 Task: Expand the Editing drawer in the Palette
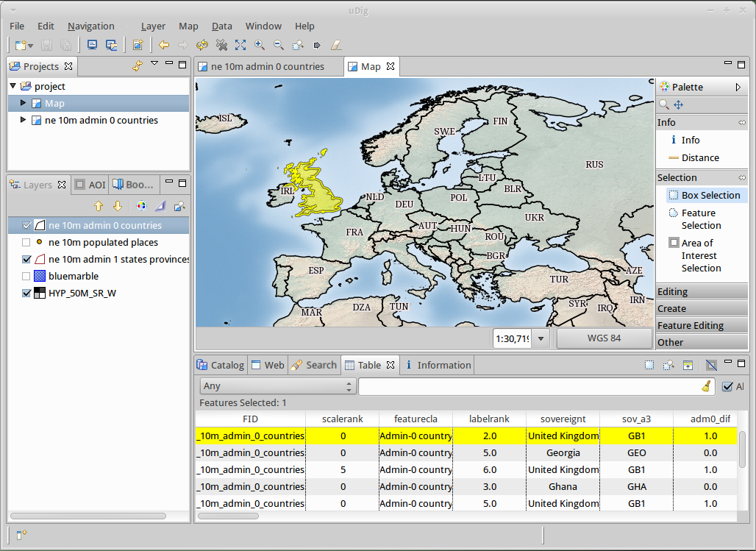[x=701, y=292]
